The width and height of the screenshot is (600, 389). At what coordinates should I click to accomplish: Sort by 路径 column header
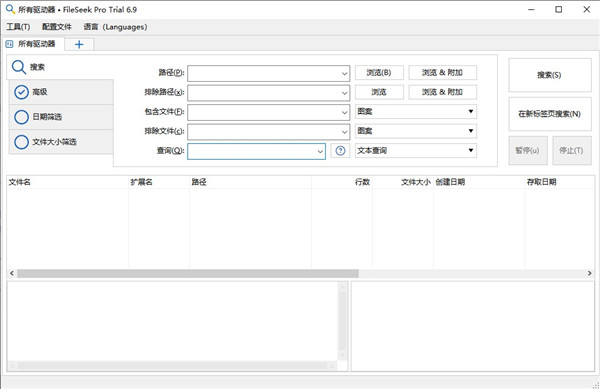250,182
